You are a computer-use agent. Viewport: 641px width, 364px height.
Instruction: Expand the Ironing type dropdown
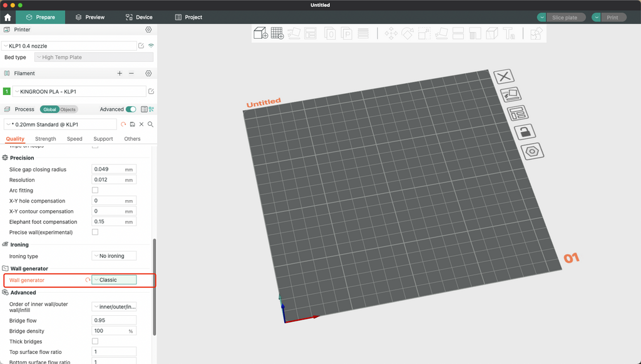tap(114, 256)
